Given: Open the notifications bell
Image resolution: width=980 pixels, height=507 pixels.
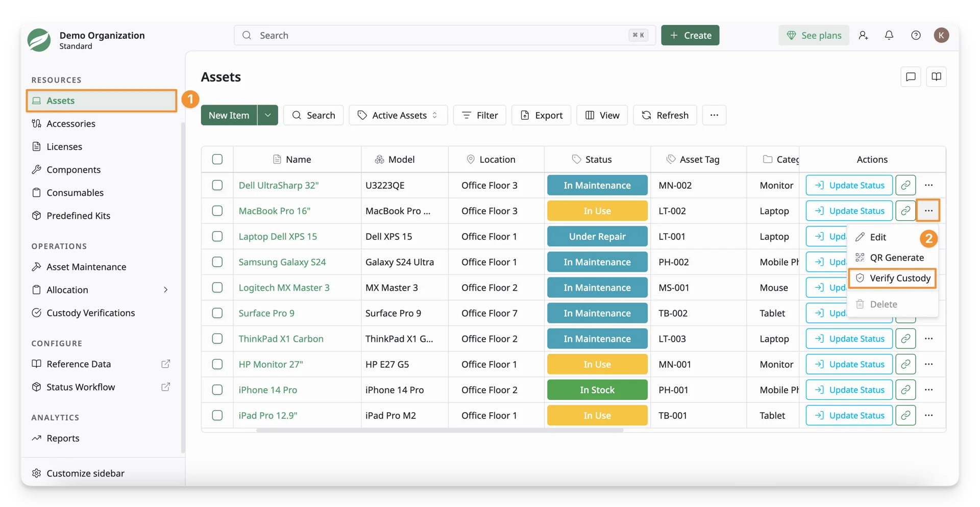Looking at the screenshot, I should pos(889,35).
